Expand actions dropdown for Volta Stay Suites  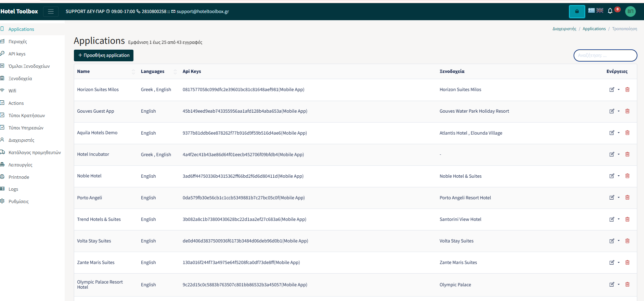tap(619, 241)
